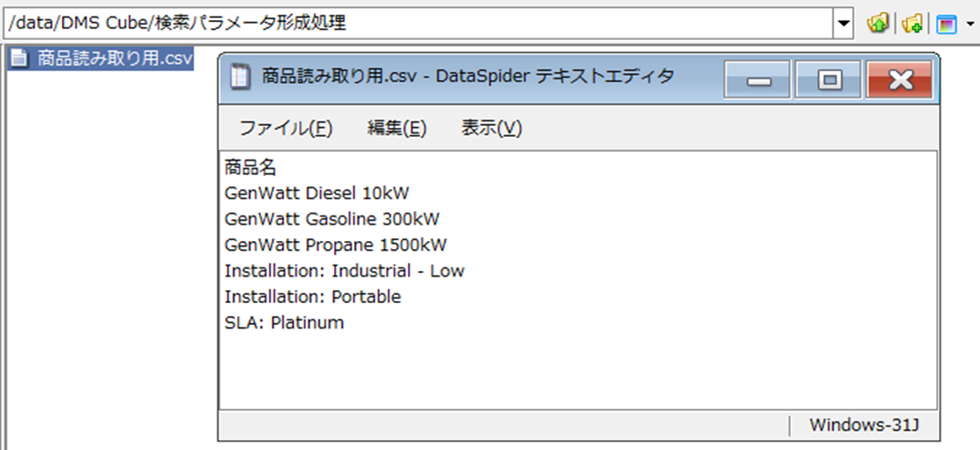Go up to the parent folder

(878, 24)
